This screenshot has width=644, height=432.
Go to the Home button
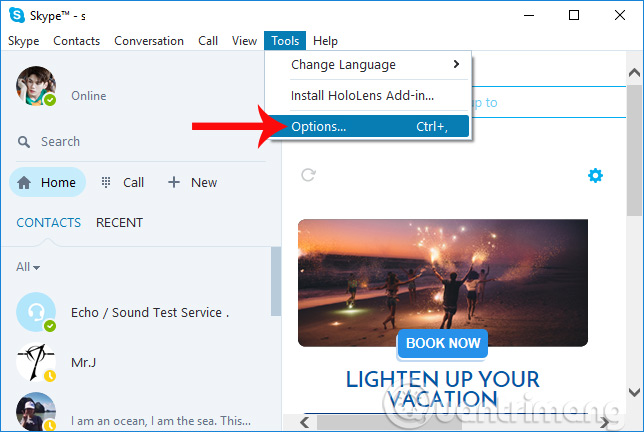(x=47, y=182)
